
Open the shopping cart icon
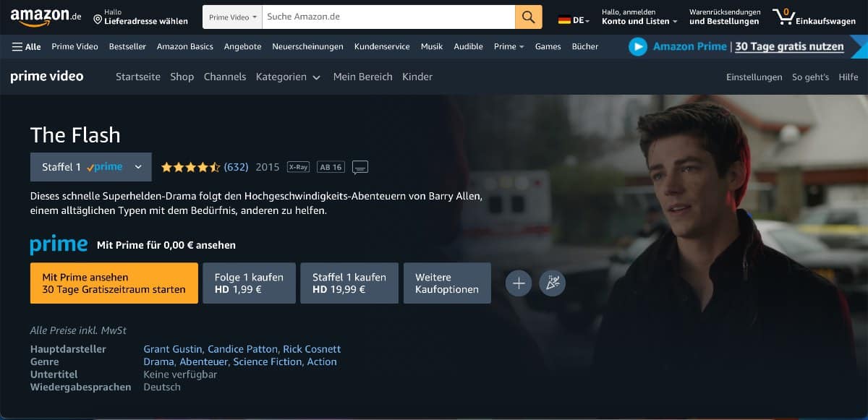coord(783,16)
